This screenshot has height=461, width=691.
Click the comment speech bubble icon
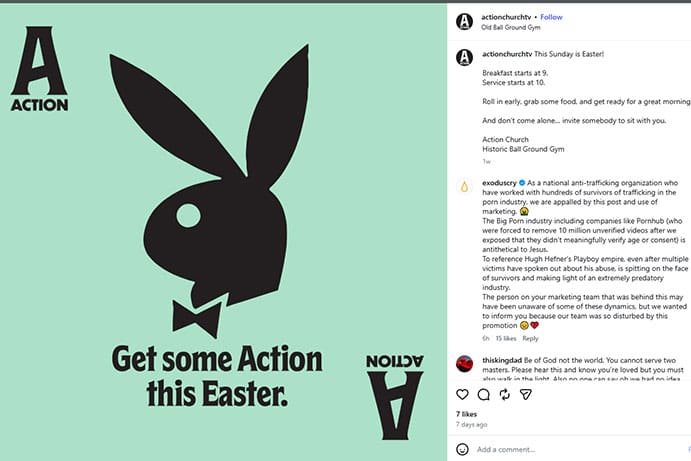point(484,394)
